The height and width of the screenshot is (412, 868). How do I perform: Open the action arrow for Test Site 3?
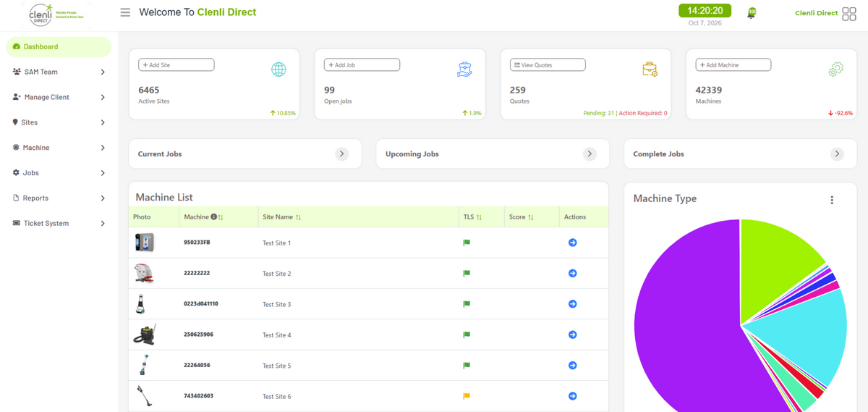point(573,304)
